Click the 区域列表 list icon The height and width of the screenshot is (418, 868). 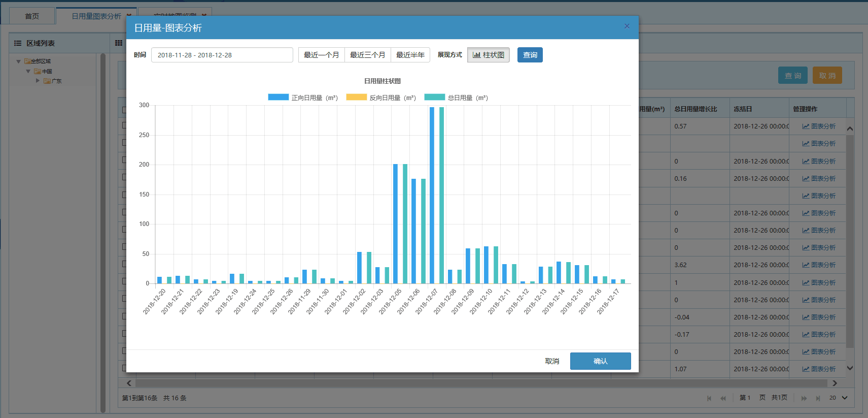tap(18, 43)
